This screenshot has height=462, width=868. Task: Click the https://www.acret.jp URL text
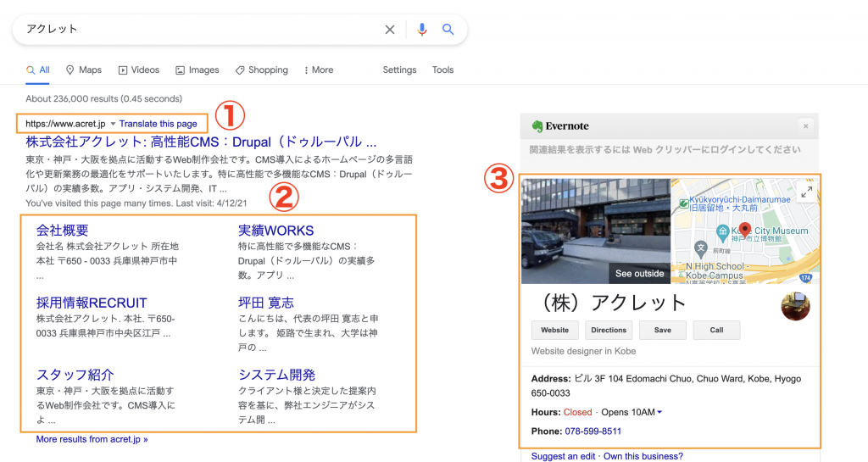[65, 124]
